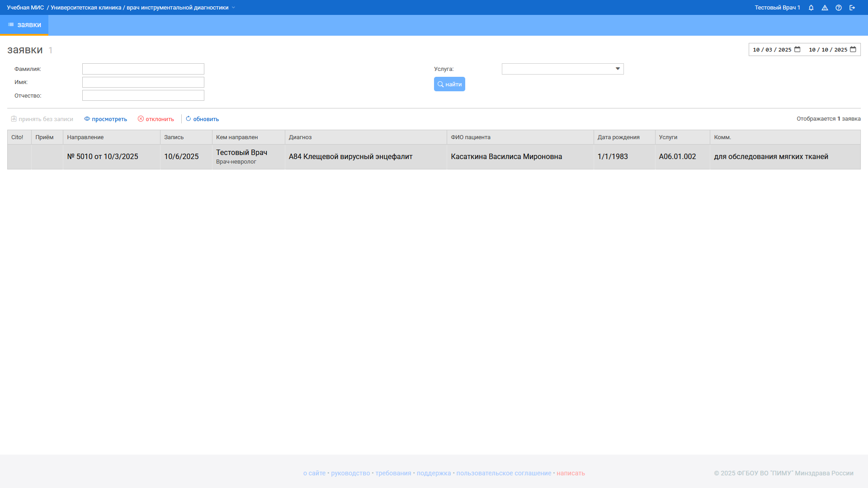Viewport: 868px width, 488px height.
Task: Click 'просмотреть' eye icon button
Action: tap(105, 119)
